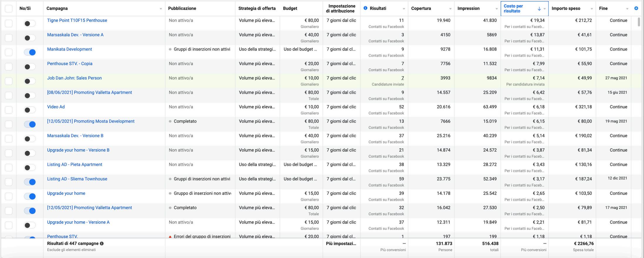Sort by the Impression column header

point(468,9)
